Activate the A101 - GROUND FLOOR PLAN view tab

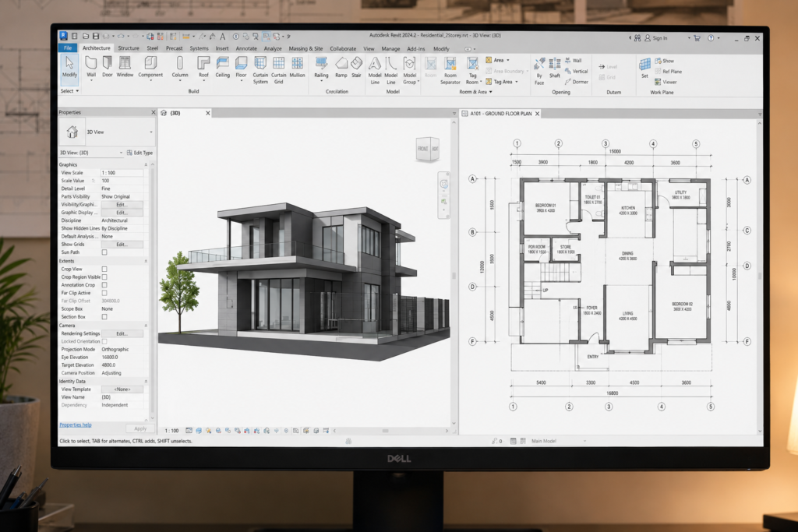coord(501,114)
